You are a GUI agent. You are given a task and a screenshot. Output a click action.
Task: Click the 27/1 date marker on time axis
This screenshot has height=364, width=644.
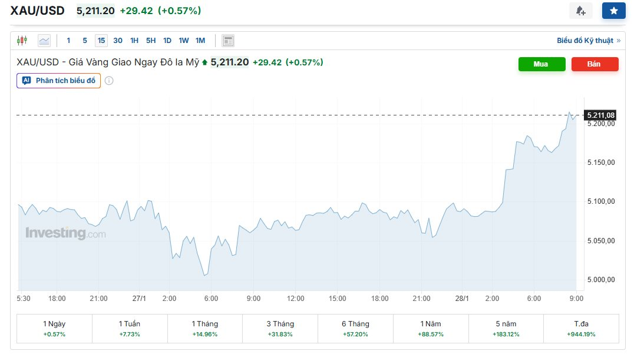point(139,299)
